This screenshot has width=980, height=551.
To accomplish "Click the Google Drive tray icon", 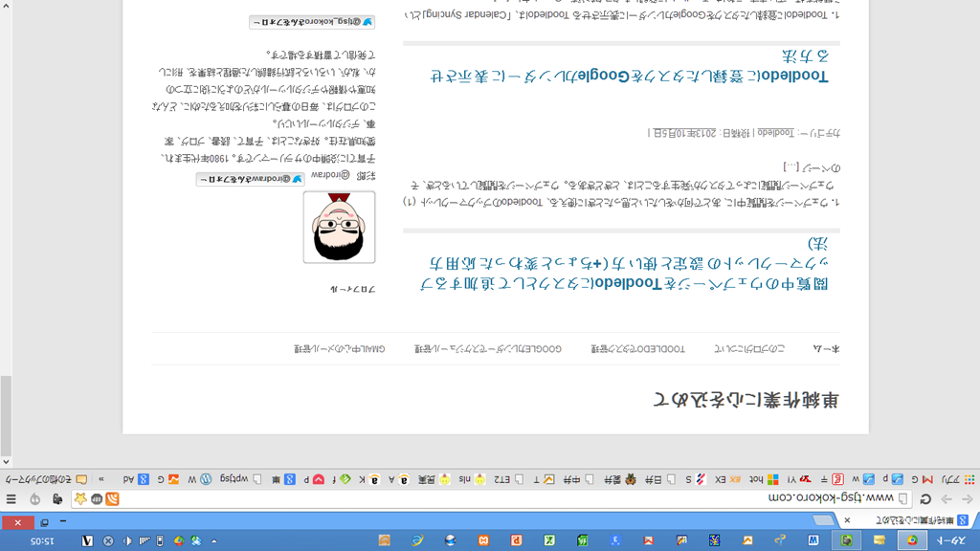I will click(x=179, y=541).
